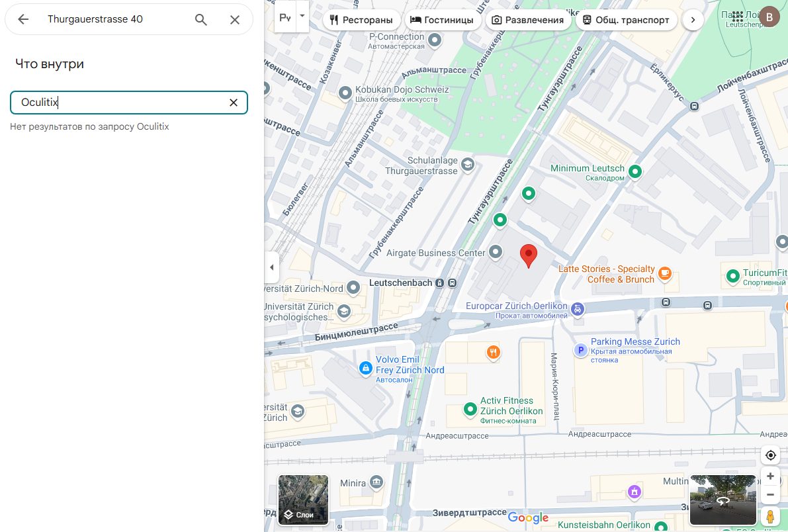Screen dimensions: 788x532
Task: Click the Kobukan Dojo Schweiz label
Action: (x=402, y=89)
